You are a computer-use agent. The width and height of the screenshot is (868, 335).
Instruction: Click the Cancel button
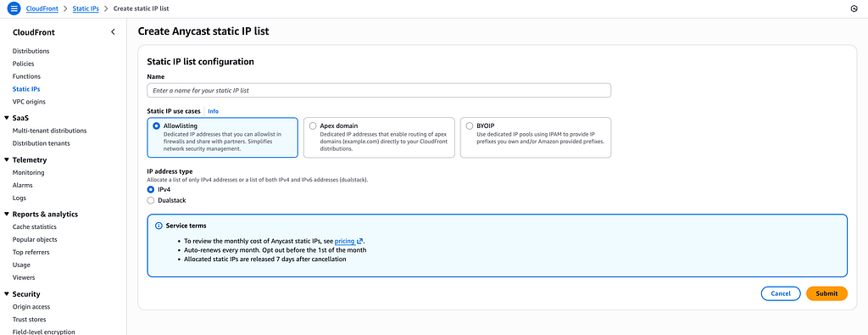[781, 293]
